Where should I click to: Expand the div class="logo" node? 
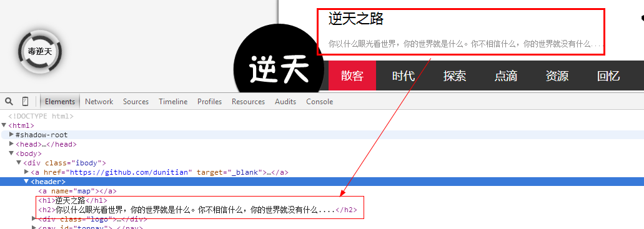[x=34, y=219]
